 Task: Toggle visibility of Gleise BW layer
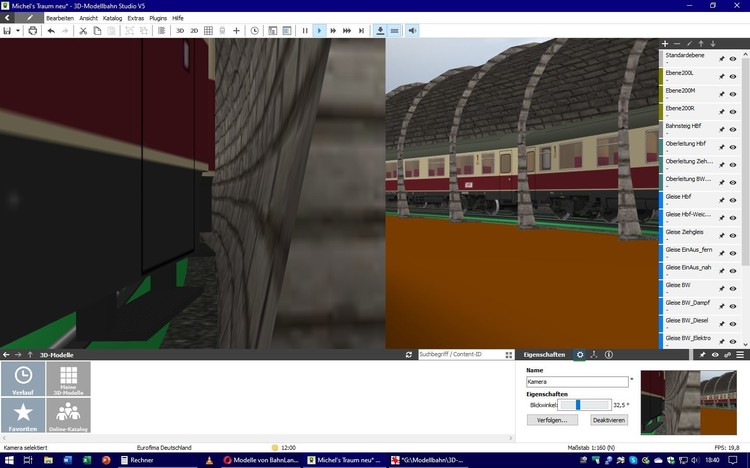(733, 289)
